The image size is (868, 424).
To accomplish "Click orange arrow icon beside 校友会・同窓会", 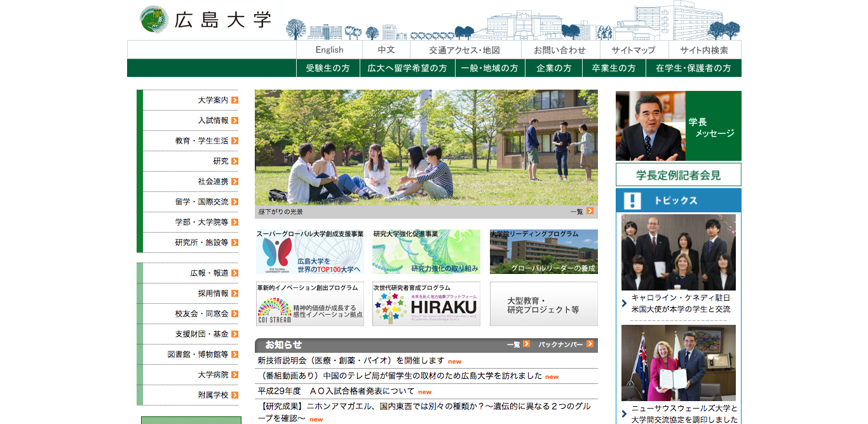I will pos(235,314).
